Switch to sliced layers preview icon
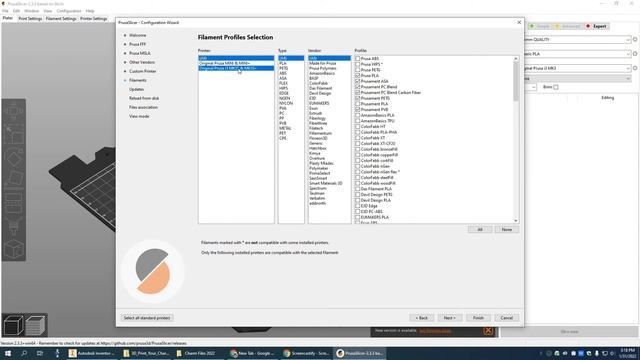Image resolution: width=640 pixels, height=360 pixels. pyautogui.click(x=36, y=325)
